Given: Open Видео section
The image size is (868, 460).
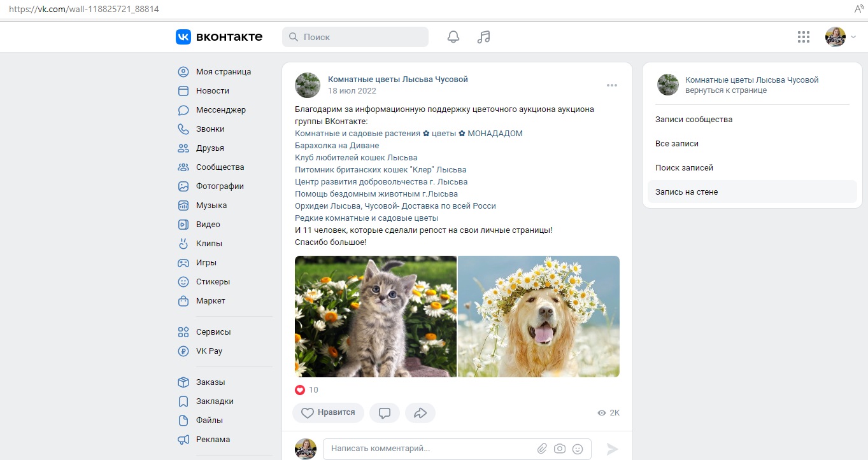Looking at the screenshot, I should [x=208, y=225].
